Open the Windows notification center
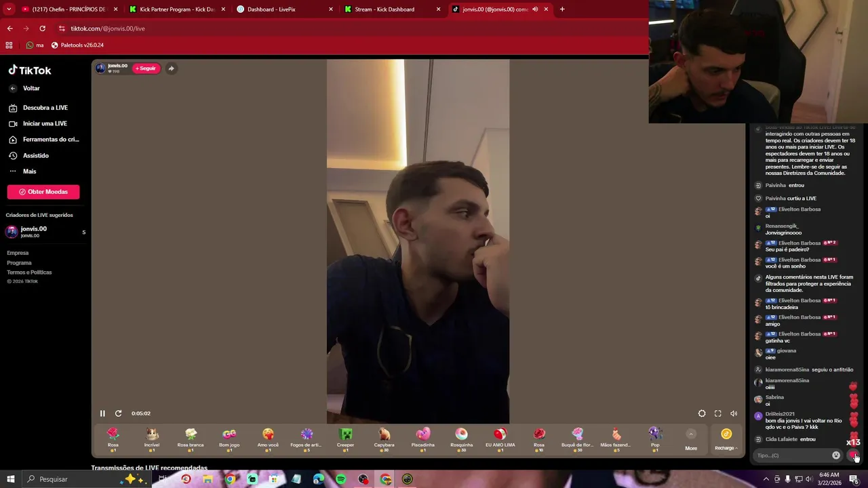The width and height of the screenshot is (868, 488). point(853,479)
